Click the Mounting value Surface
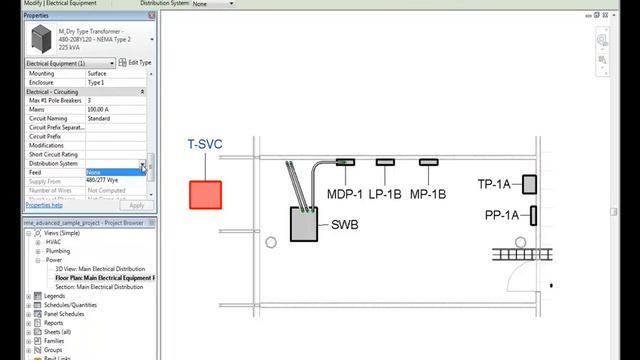 (x=116, y=73)
